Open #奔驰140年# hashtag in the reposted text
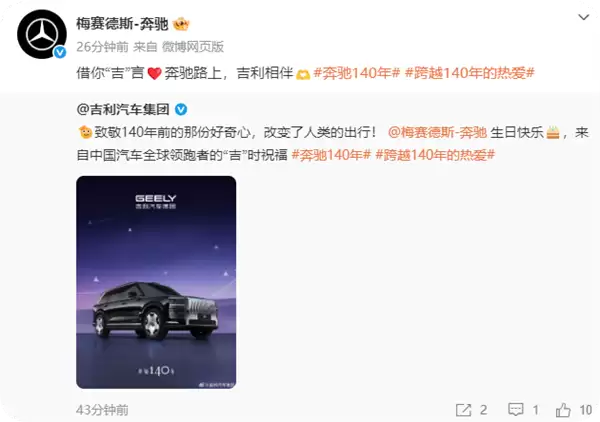The image size is (600, 422). coord(331,155)
